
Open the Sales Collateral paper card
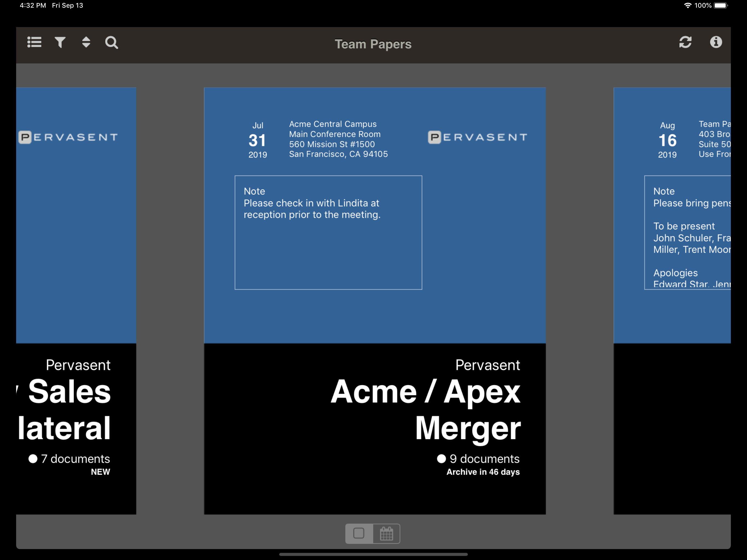[x=76, y=301]
